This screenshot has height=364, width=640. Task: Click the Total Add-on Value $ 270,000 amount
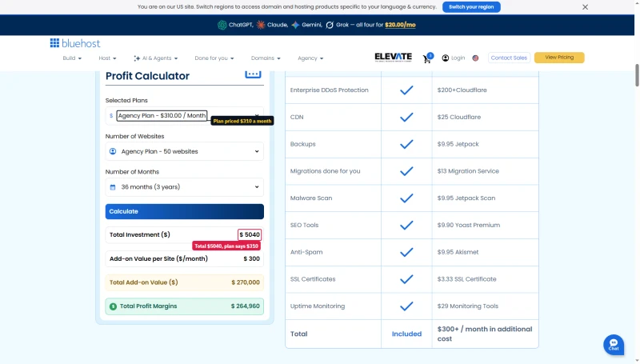pos(246,282)
